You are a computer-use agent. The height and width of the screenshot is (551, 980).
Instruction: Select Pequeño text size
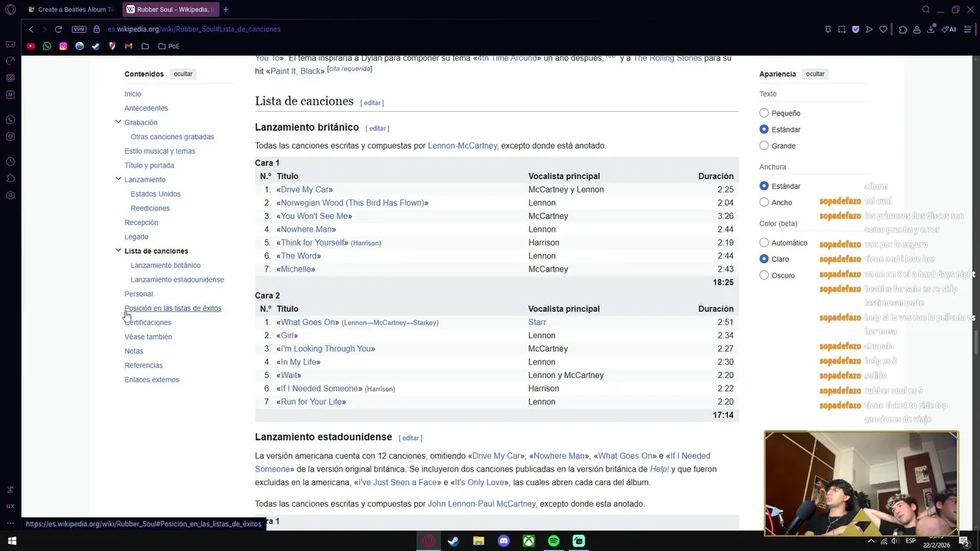(x=764, y=113)
